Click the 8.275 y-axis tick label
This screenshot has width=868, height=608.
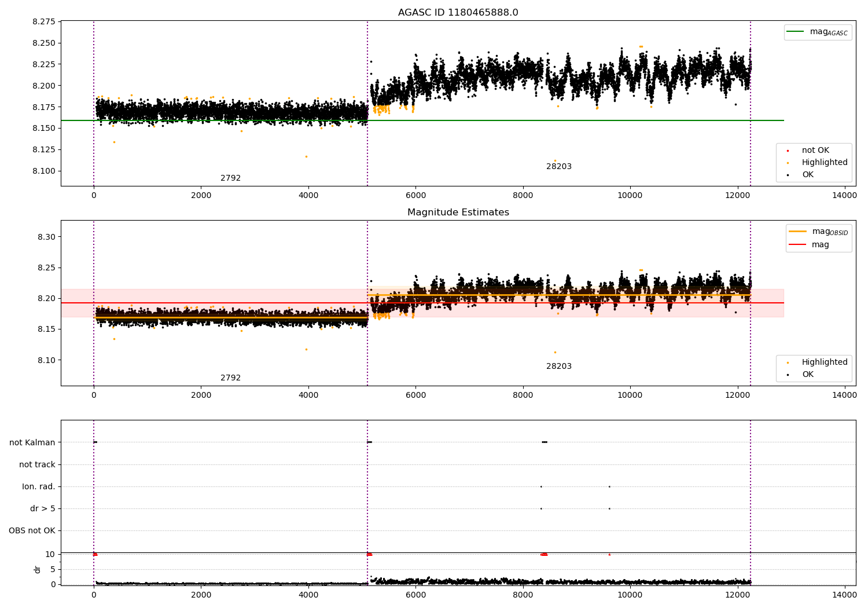point(44,22)
